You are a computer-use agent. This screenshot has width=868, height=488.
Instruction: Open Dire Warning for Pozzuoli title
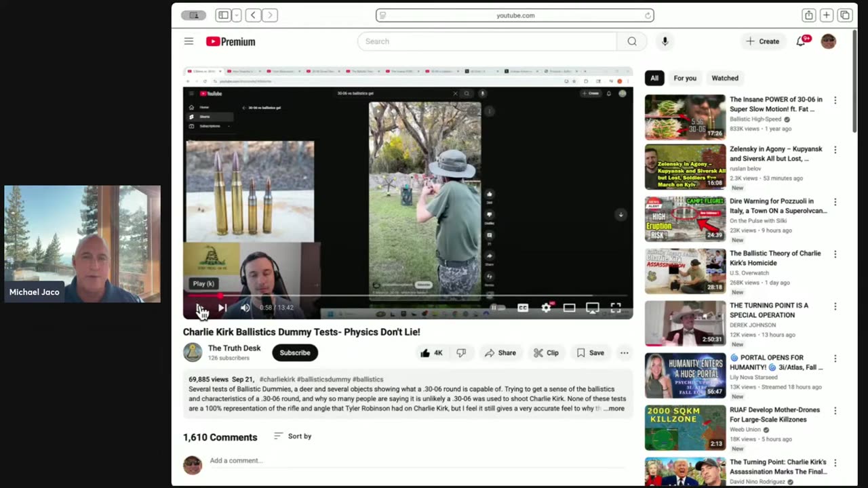[x=778, y=206]
